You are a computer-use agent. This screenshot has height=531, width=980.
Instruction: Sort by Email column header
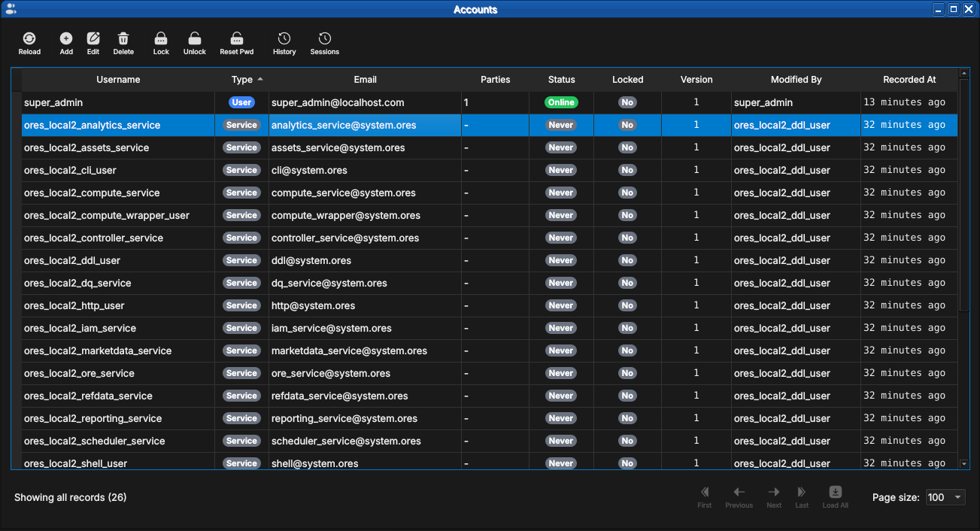click(365, 80)
